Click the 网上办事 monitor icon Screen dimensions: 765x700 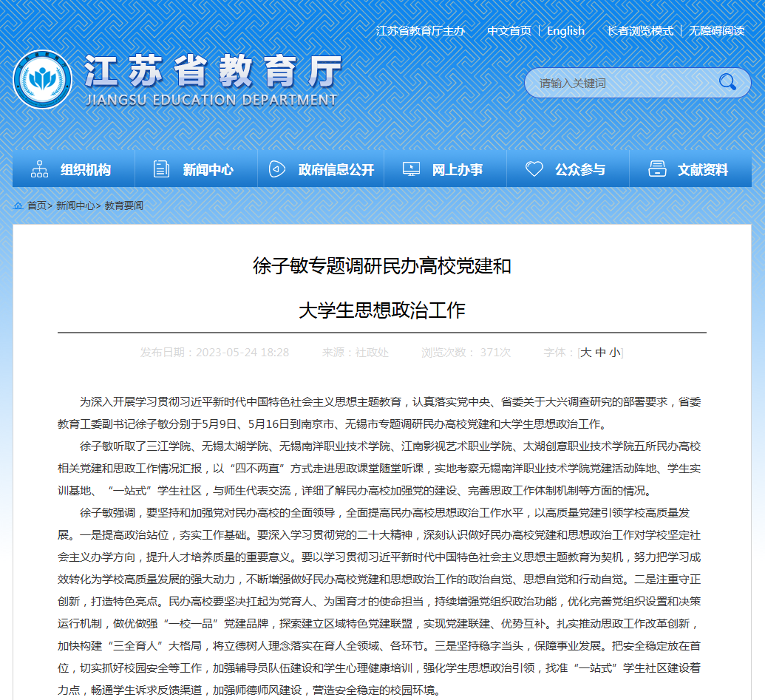411,169
